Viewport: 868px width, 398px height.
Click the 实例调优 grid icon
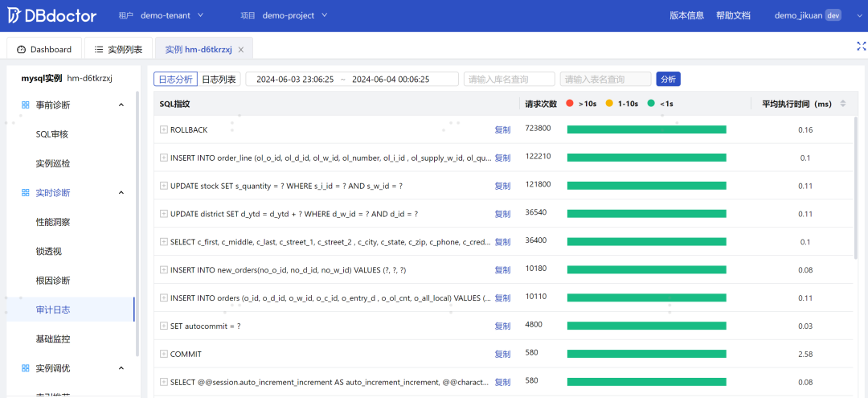coord(26,368)
